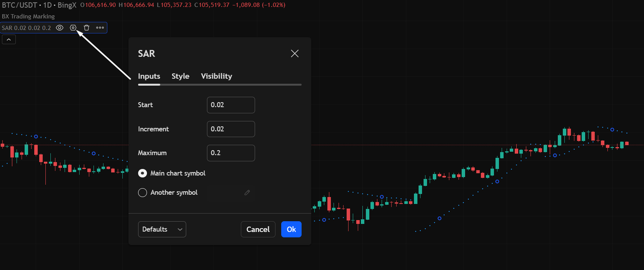Image resolution: width=644 pixels, height=270 pixels.
Task: Delete the SAR indicator with trash icon
Action: (87, 28)
